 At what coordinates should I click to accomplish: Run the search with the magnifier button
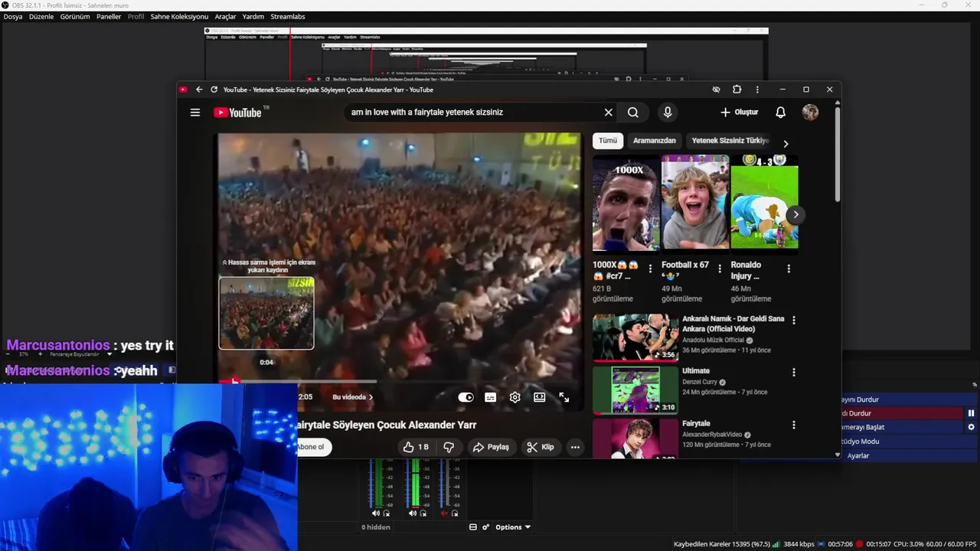(633, 112)
